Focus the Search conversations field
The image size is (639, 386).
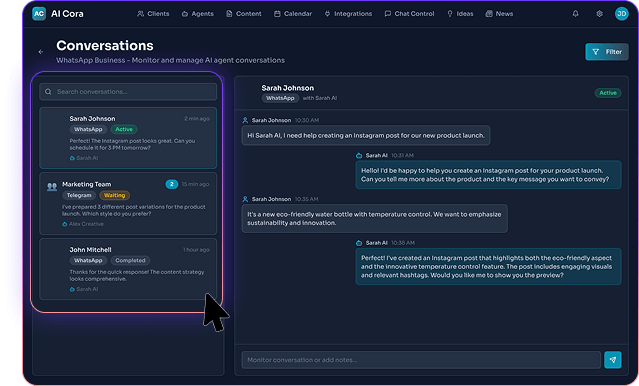128,92
